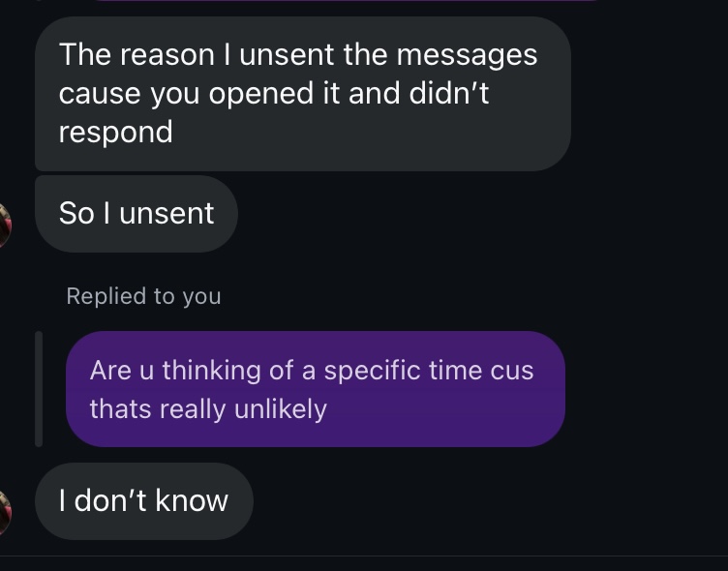Tap the "I don't know" message bubble
Viewport: 728px width, 571px height.
click(144, 501)
